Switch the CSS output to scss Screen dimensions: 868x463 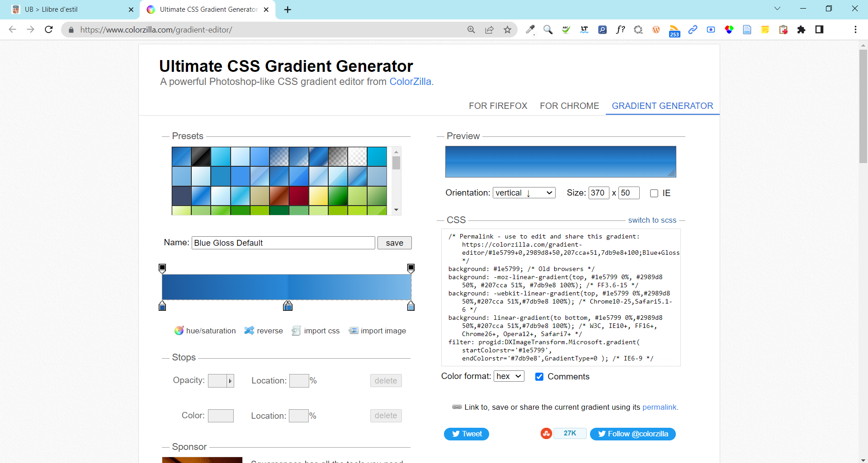pyautogui.click(x=652, y=220)
